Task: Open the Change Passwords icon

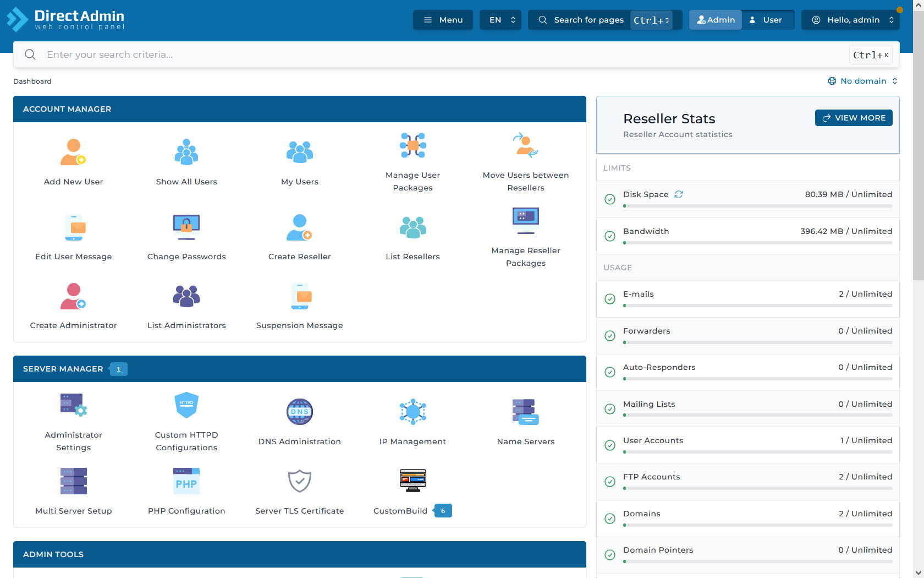Action: [x=186, y=227]
